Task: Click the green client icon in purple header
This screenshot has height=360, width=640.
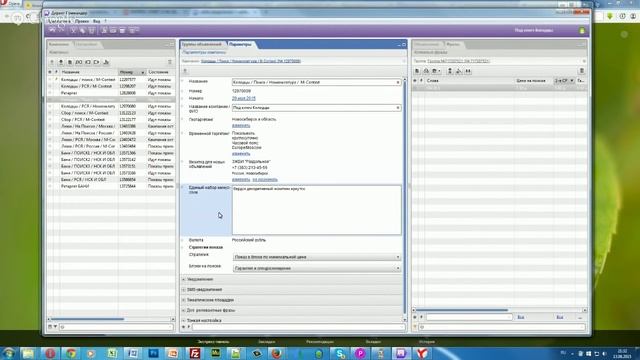Action: pyautogui.click(x=582, y=30)
